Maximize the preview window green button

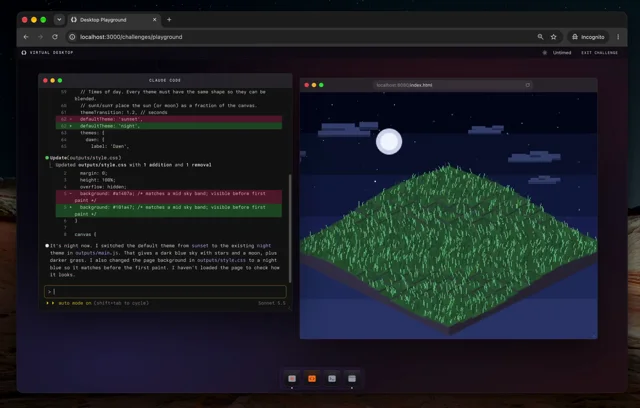321,85
